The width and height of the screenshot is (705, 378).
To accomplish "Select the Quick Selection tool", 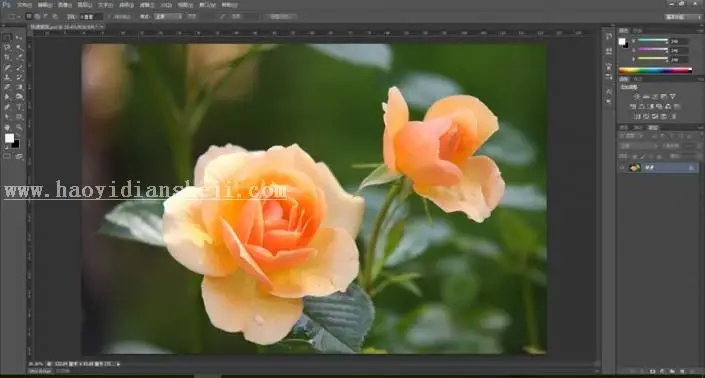I will coord(19,47).
